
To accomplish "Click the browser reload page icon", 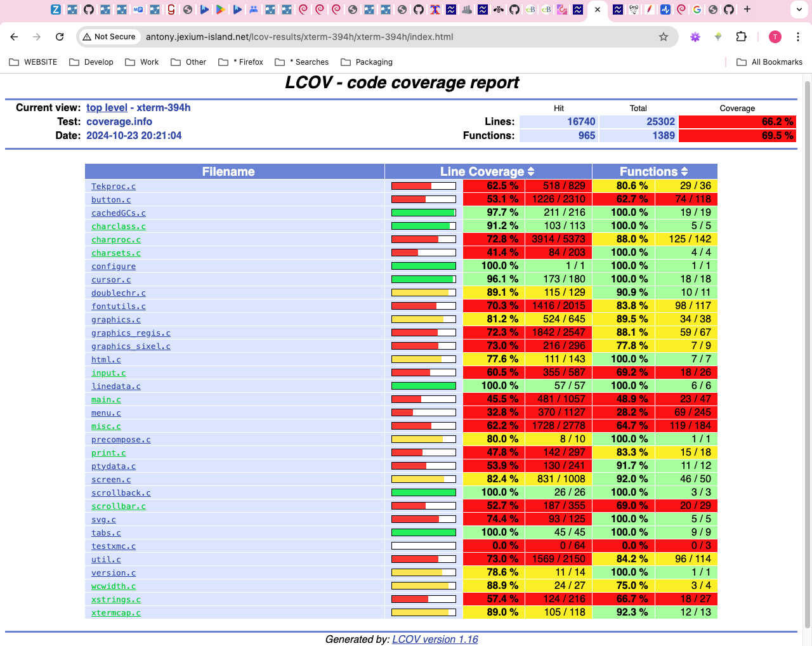I will coord(60,37).
